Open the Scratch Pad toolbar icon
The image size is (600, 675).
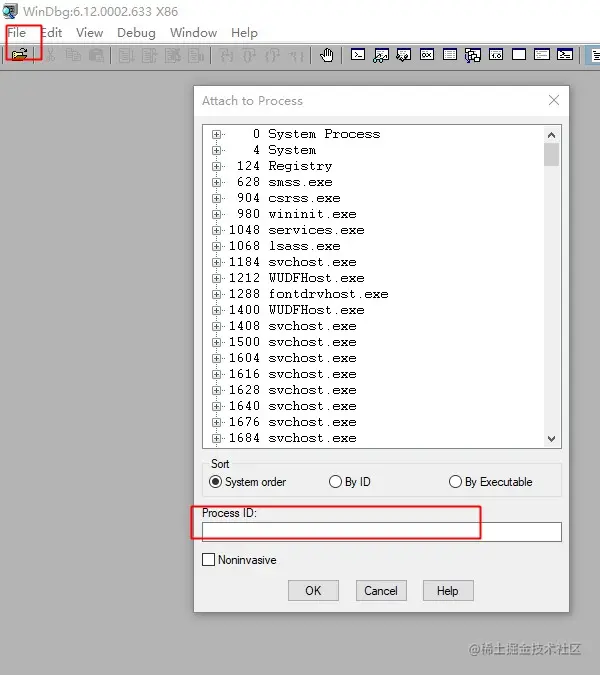519,55
